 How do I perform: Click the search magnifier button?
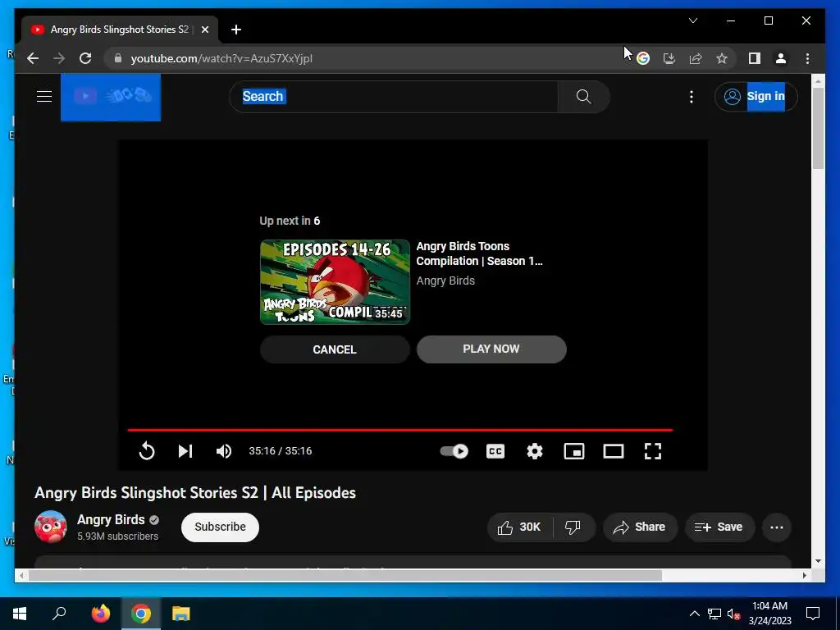583,97
